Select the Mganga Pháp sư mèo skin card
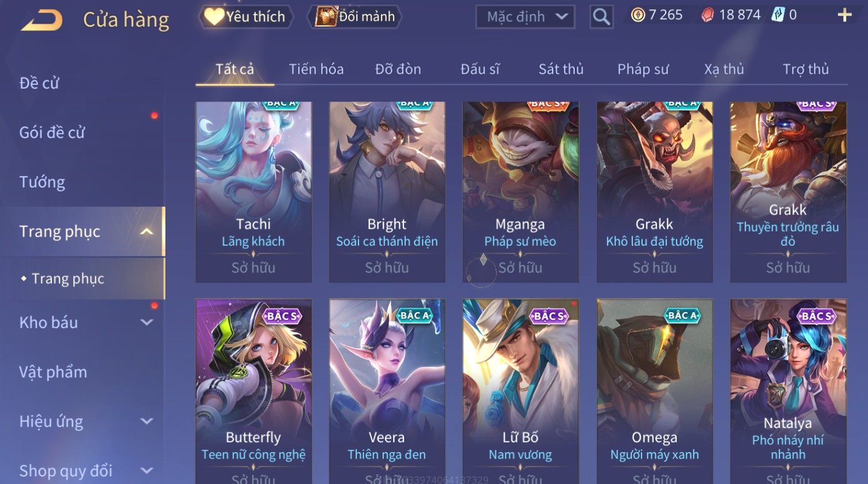Viewport: 868px width, 484px height. 520,192
